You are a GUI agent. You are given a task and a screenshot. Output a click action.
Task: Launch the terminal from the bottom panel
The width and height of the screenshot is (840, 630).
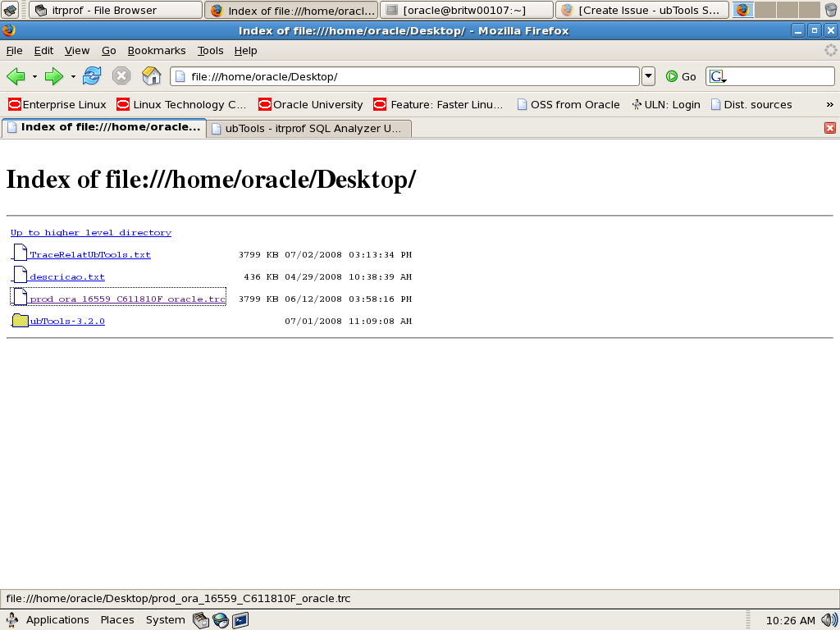pos(240,620)
